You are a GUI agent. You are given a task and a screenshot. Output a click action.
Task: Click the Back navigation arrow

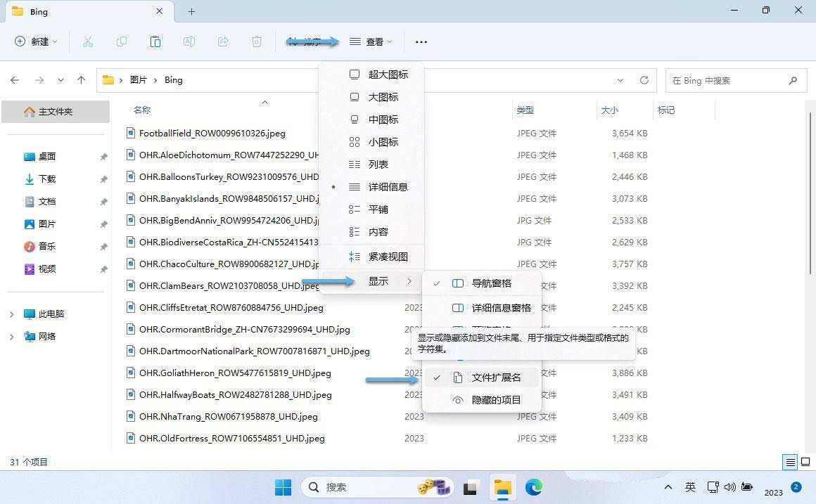[x=15, y=80]
